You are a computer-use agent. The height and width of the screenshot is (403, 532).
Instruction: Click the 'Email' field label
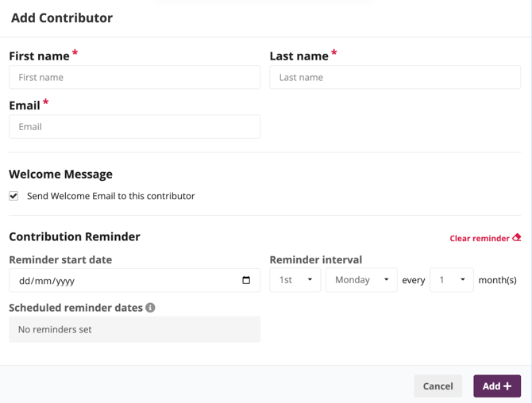pyautogui.click(x=25, y=106)
